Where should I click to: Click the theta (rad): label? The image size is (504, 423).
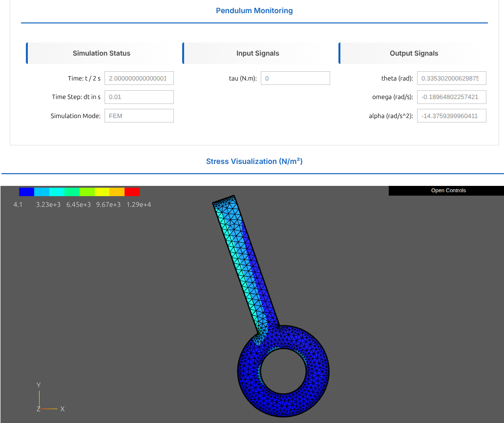397,79
